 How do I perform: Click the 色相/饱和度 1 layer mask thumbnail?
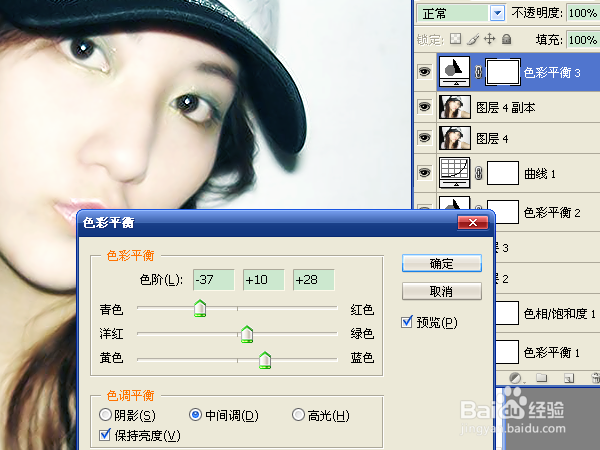507,313
